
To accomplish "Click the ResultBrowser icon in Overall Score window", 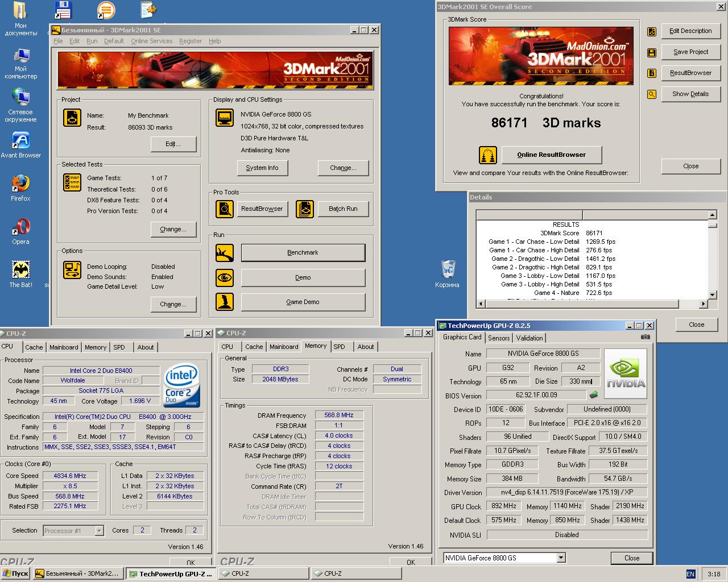I will (652, 73).
